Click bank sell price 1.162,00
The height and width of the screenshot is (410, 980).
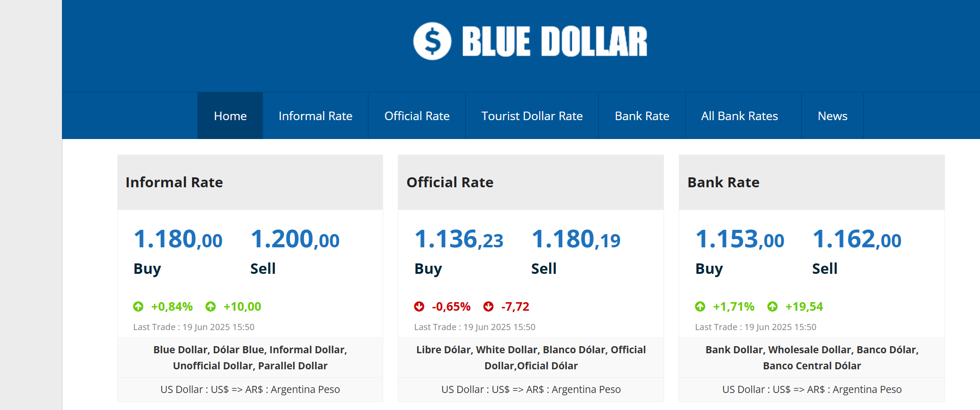(857, 239)
